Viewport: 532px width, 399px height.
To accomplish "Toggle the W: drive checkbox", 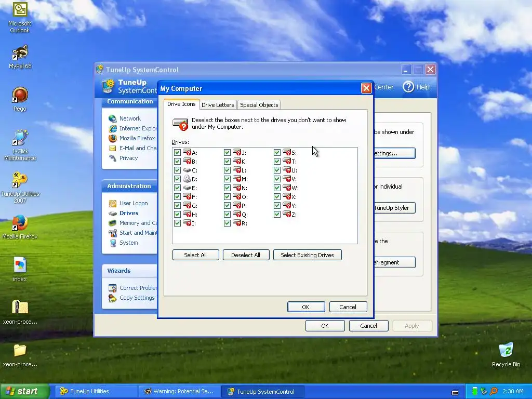I will (x=277, y=188).
